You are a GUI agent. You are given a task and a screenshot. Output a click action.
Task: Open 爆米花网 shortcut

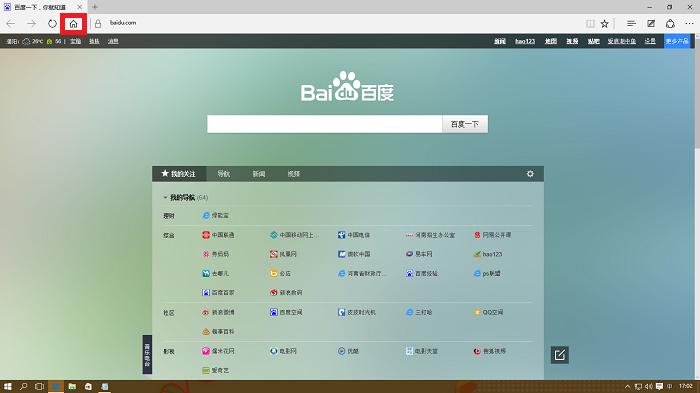click(218, 351)
